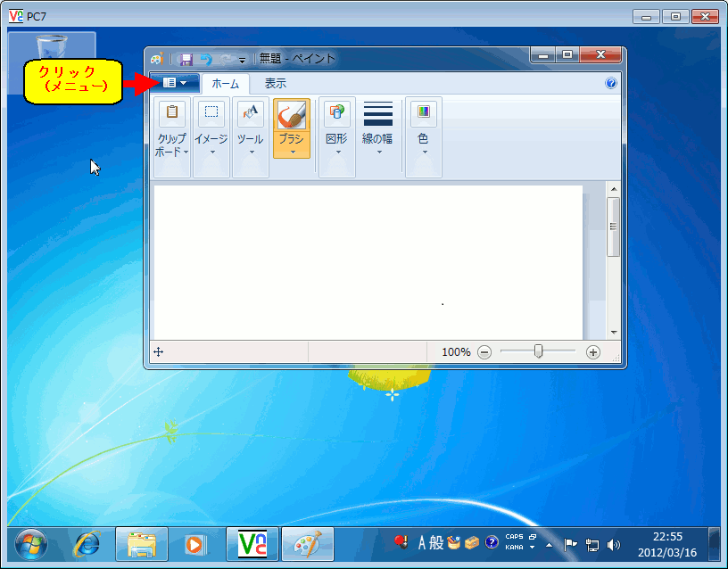Click the zoom out minus button
Viewport: 728px width, 569px height.
pyautogui.click(x=484, y=352)
